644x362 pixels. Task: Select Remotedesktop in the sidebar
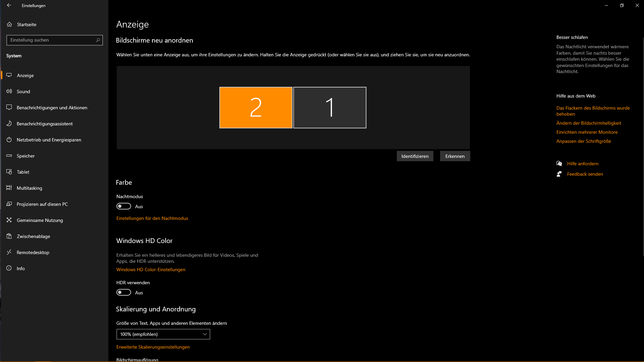point(33,252)
